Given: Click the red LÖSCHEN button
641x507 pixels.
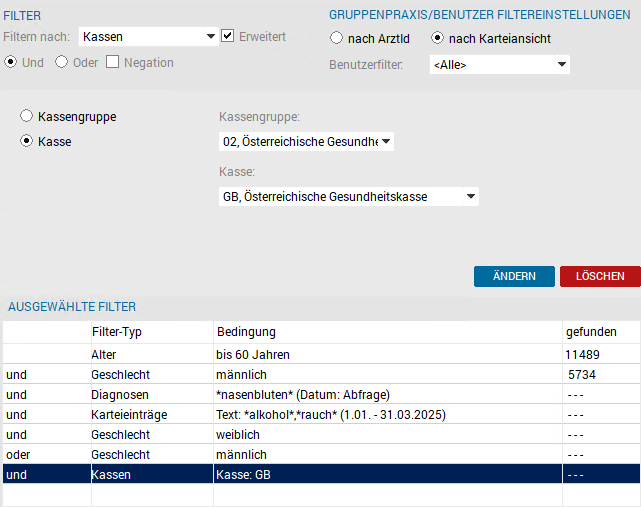Looking at the screenshot, I should pos(600,276).
